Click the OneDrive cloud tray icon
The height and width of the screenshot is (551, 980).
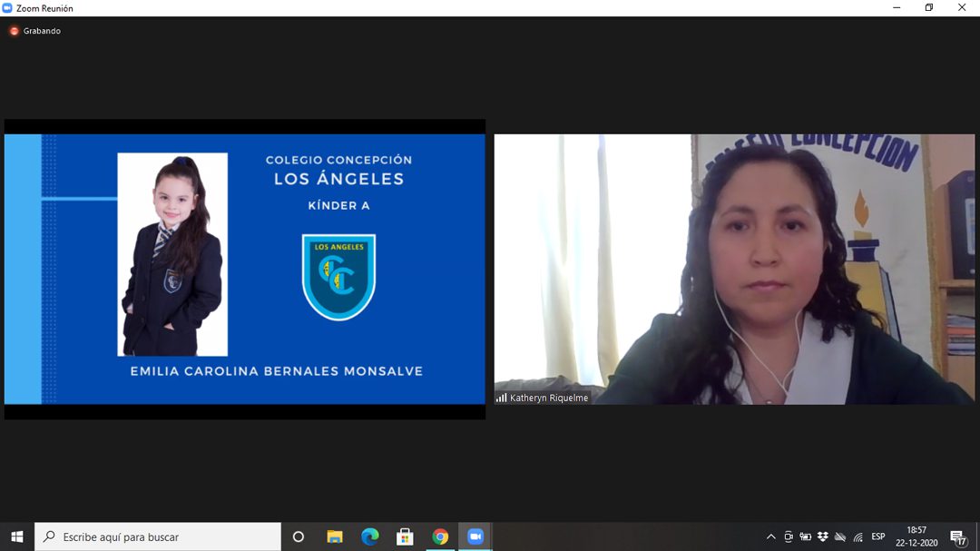point(839,536)
